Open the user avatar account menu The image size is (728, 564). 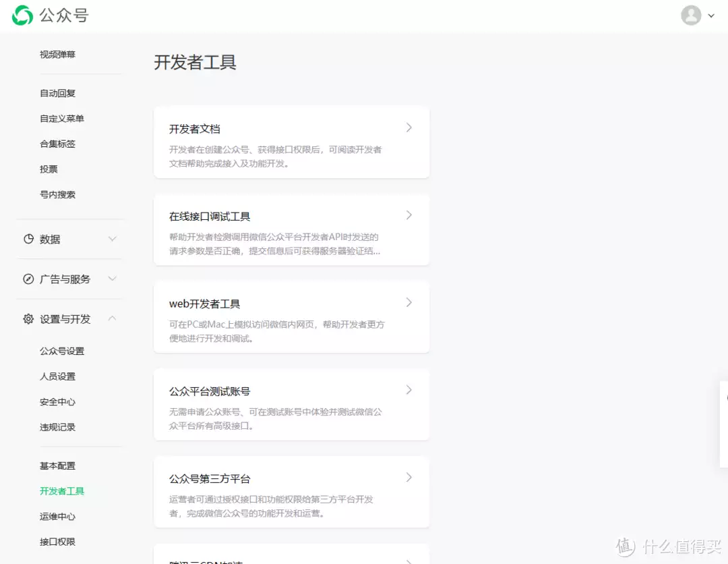click(691, 16)
